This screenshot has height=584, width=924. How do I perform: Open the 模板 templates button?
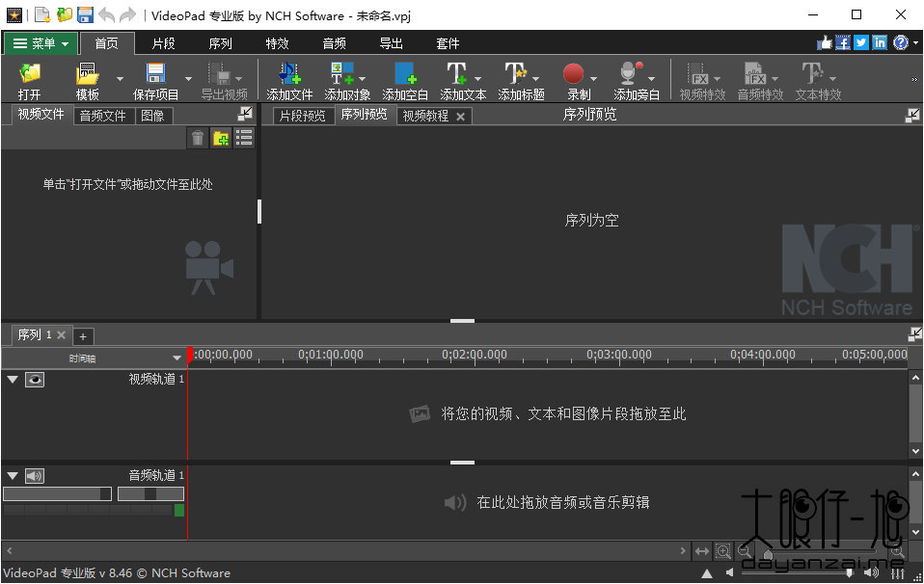(x=87, y=81)
